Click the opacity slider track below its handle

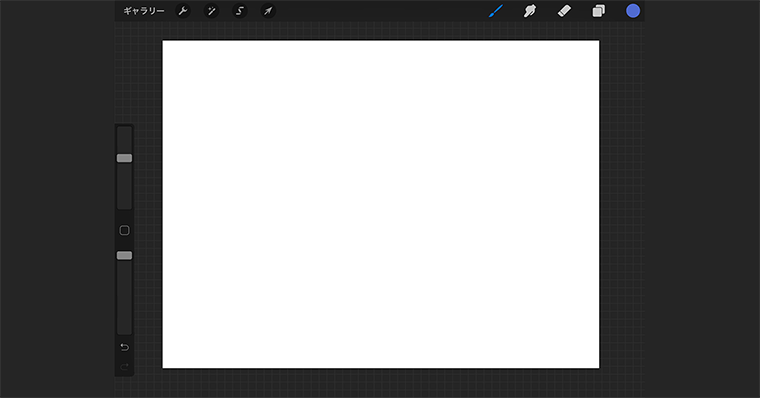pyautogui.click(x=125, y=297)
